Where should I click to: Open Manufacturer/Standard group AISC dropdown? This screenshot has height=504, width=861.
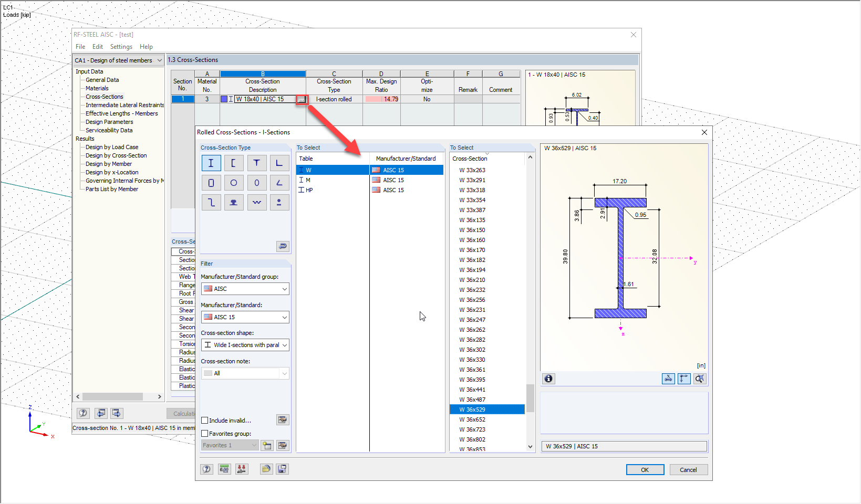[x=245, y=289]
